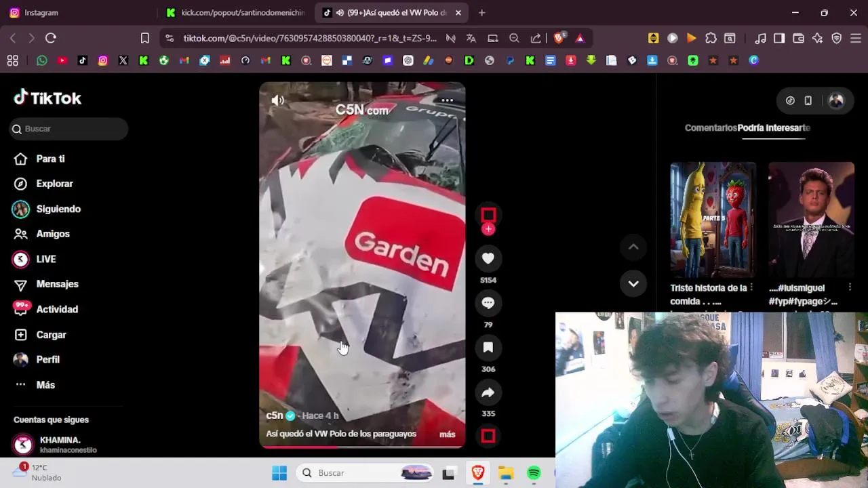Toggle the Brave Shields lion icon
Image resolution: width=868 pixels, height=488 pixels.
click(559, 39)
